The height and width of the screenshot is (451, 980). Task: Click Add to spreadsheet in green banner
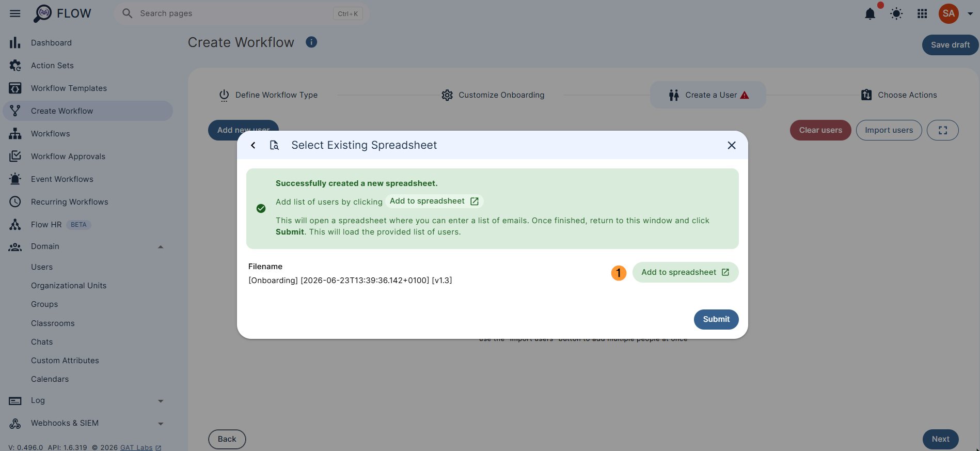tap(434, 201)
